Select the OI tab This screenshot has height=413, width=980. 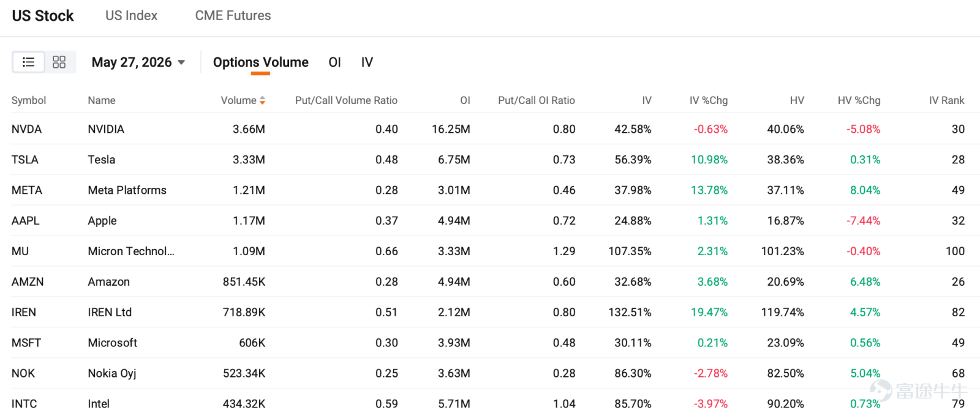click(334, 62)
